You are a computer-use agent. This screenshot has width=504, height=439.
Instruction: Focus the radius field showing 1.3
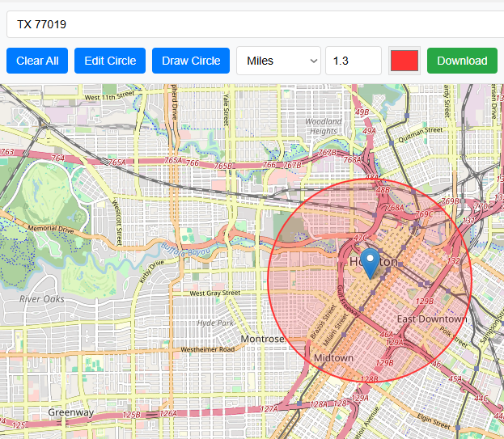[353, 61]
